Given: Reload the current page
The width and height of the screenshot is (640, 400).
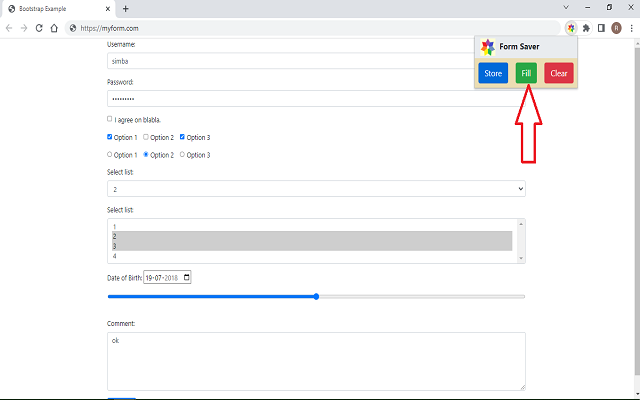Looking at the screenshot, I should coord(39,28).
